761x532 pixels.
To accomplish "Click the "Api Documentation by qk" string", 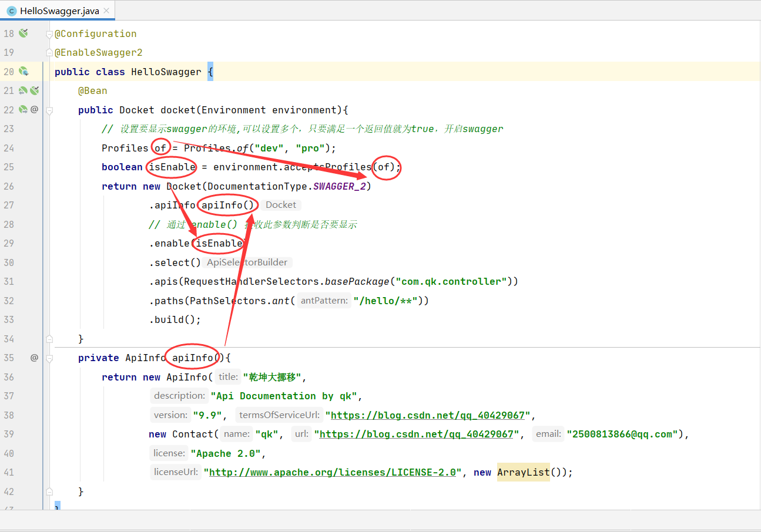I will coord(284,396).
